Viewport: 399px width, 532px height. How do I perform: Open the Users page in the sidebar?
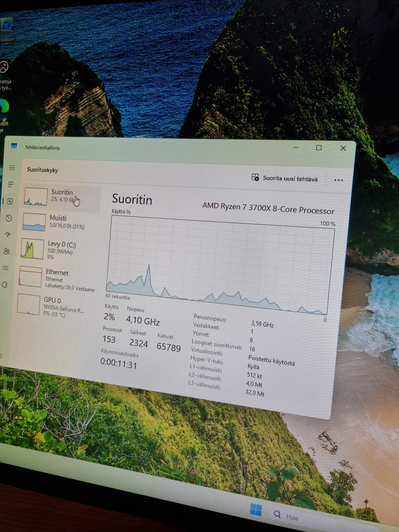click(7, 251)
